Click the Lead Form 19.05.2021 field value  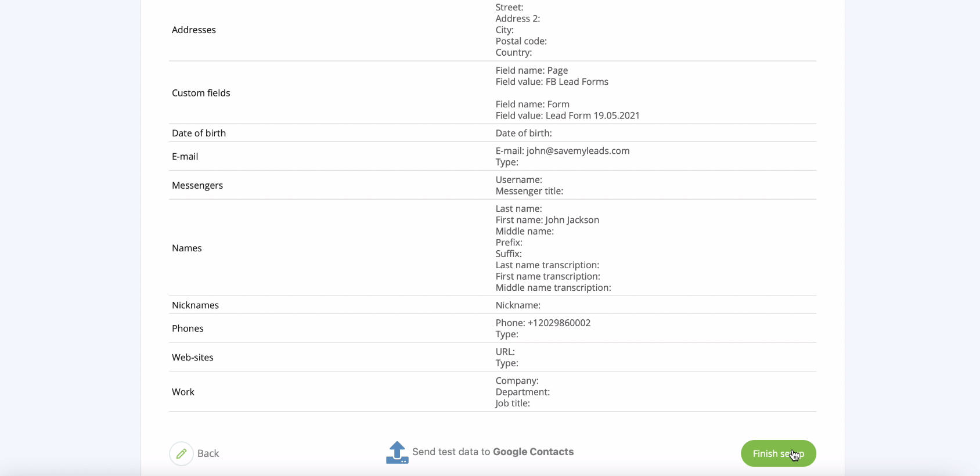tap(592, 116)
